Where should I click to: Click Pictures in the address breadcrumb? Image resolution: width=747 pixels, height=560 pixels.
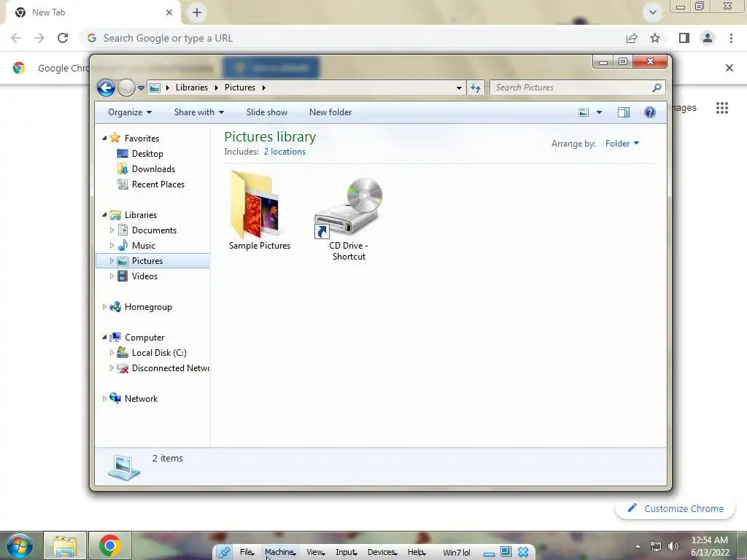pos(239,87)
